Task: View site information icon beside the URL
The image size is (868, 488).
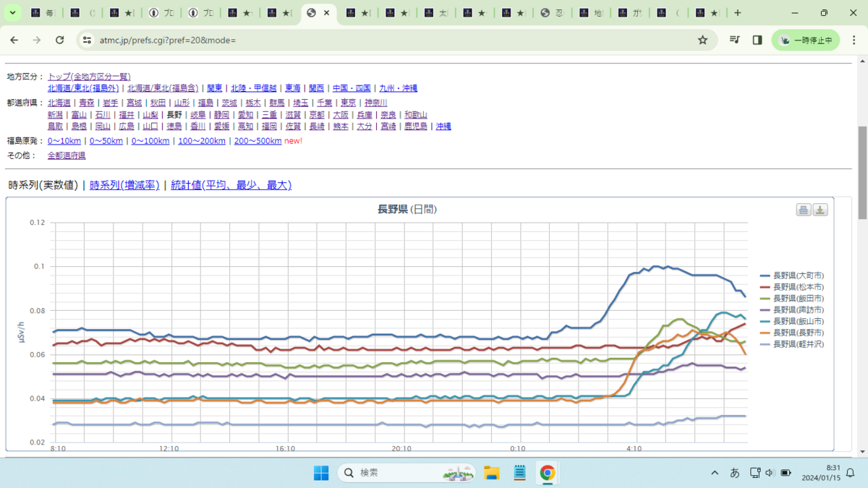Action: click(x=87, y=40)
